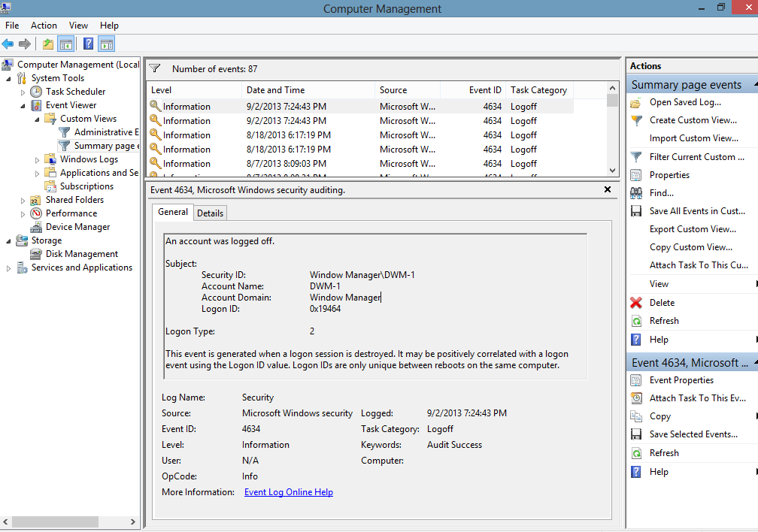Switch to the Details tab
This screenshot has height=532, width=758.
point(210,213)
